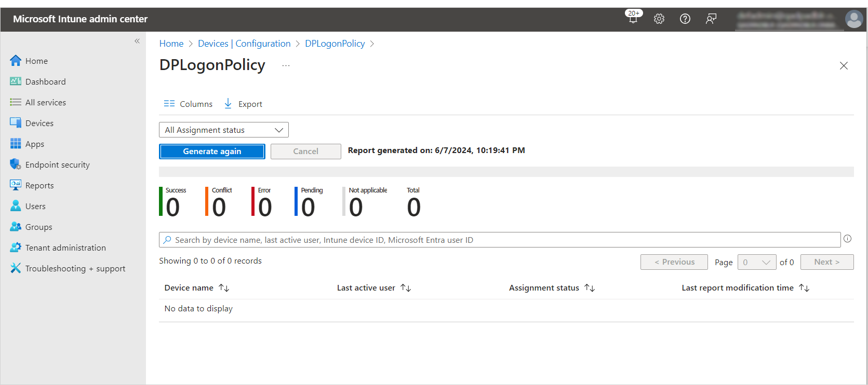Click the Troubleshooting + support tools icon
Image resolution: width=868 pixels, height=385 pixels.
coord(16,268)
